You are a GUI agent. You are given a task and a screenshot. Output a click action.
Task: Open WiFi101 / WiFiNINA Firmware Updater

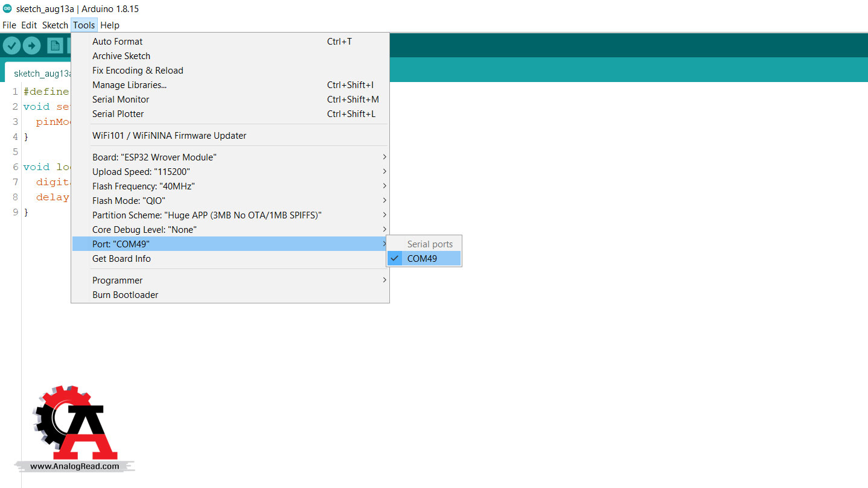230,136
